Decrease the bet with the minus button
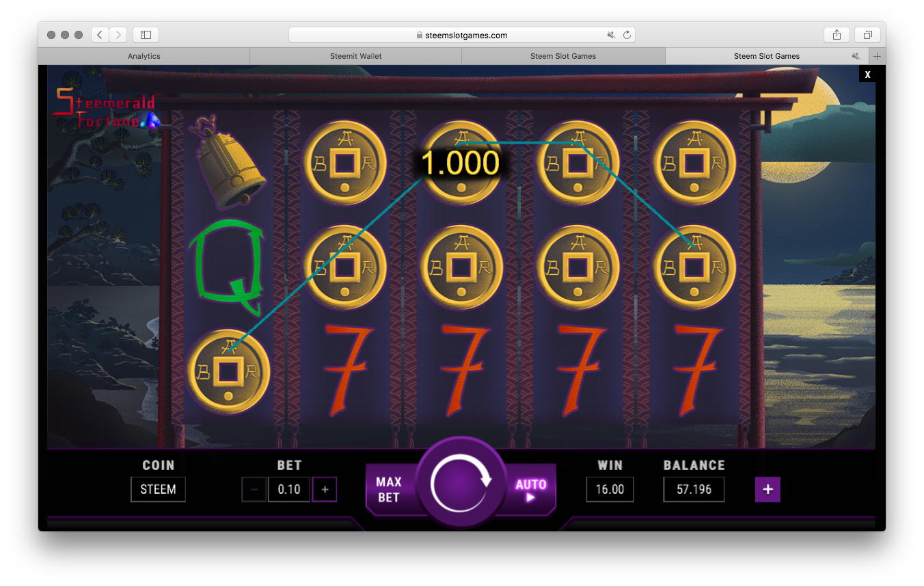Viewport: 924px width, 586px height. click(x=254, y=490)
